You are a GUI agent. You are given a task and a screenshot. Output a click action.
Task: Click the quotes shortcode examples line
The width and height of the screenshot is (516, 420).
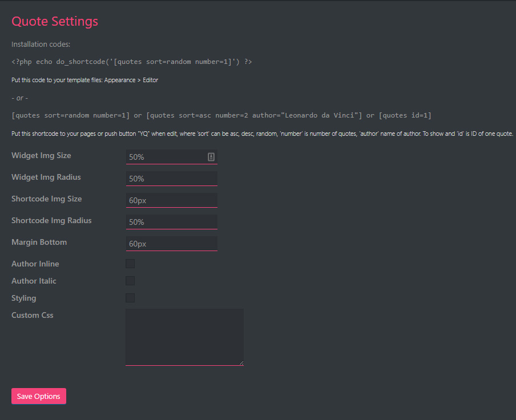pyautogui.click(x=221, y=115)
